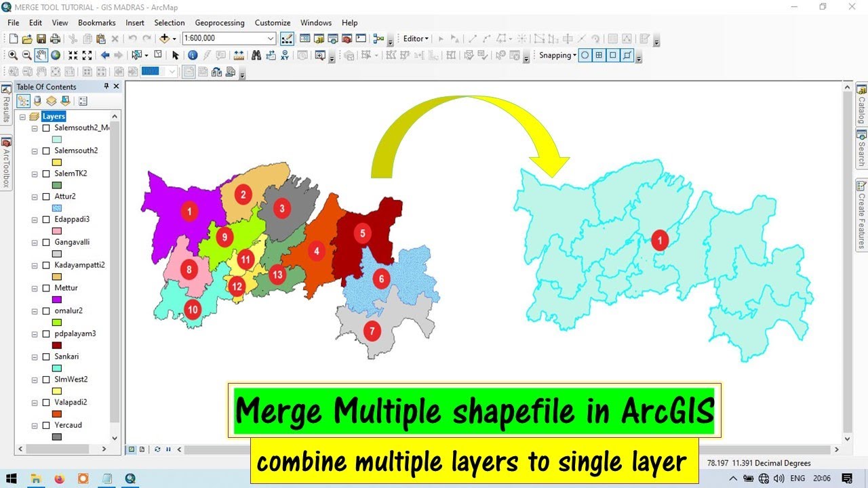Check the Salemsouth2 layer checkbox

46,150
